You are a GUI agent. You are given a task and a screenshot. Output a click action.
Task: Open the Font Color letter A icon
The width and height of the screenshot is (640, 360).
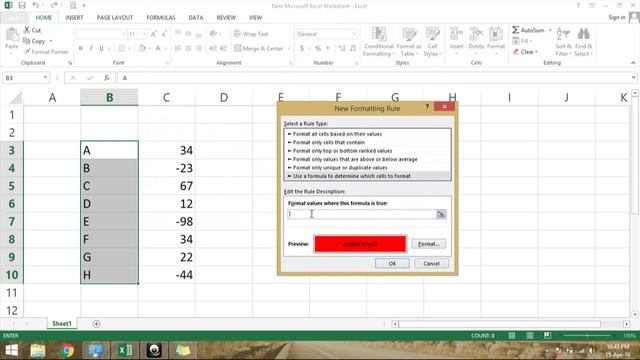point(158,48)
